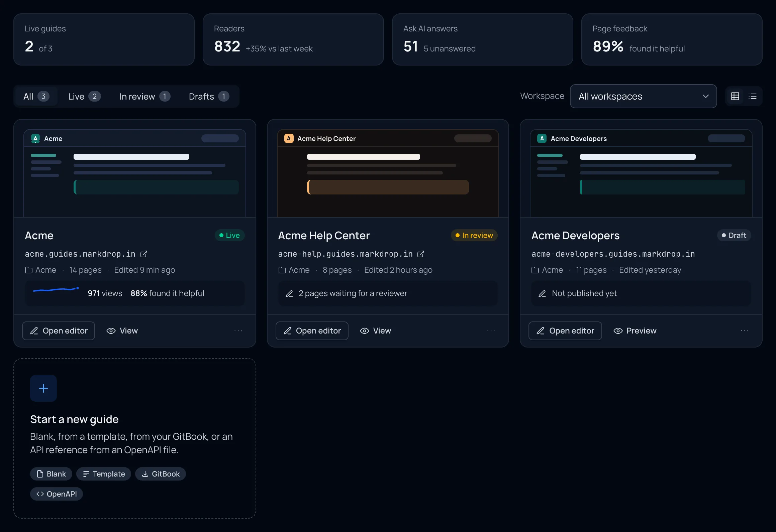Open editor for Acme Help Center
776x532 pixels.
312,331
